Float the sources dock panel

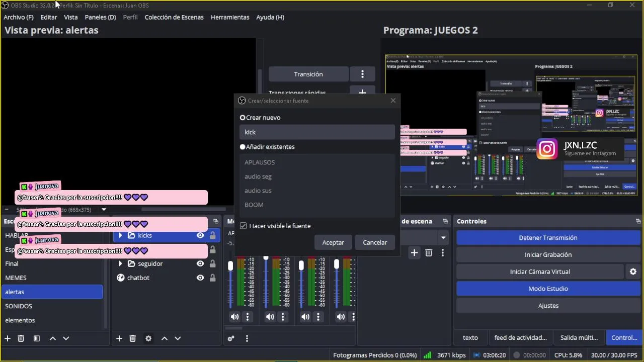click(x=216, y=221)
